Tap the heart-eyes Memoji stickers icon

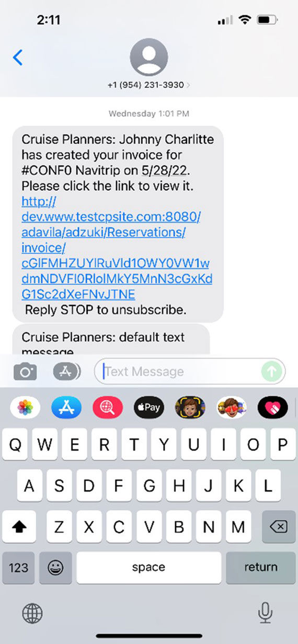(232, 407)
